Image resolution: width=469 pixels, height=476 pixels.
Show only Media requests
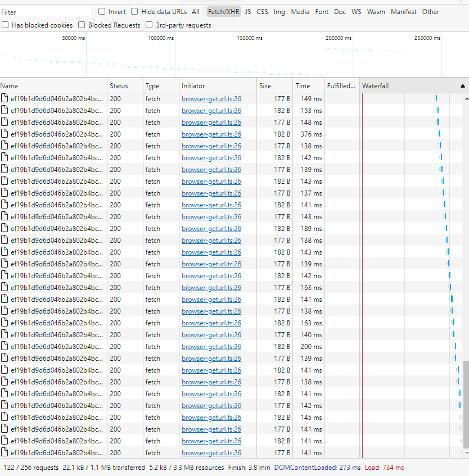coord(300,12)
